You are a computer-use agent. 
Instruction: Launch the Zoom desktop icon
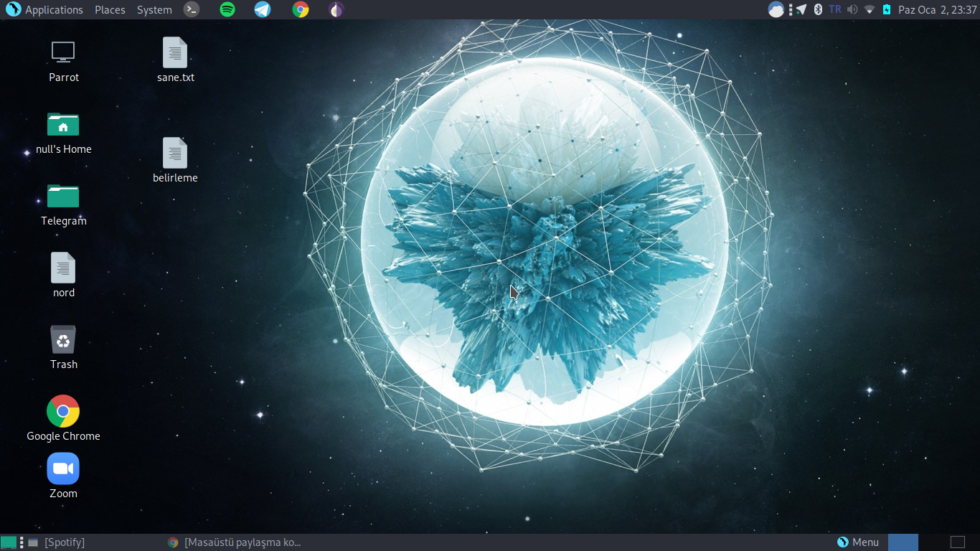pos(63,468)
